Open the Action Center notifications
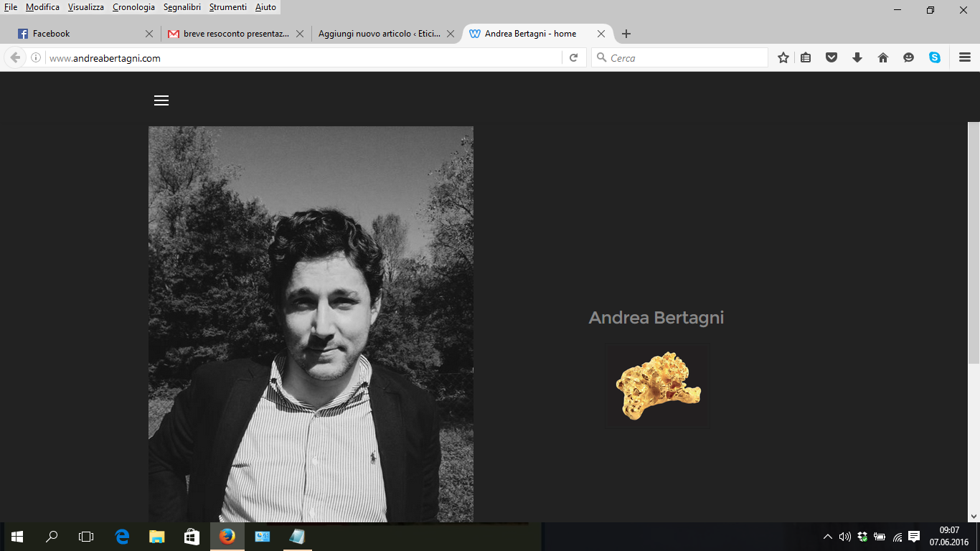The width and height of the screenshot is (980, 551). point(914,537)
